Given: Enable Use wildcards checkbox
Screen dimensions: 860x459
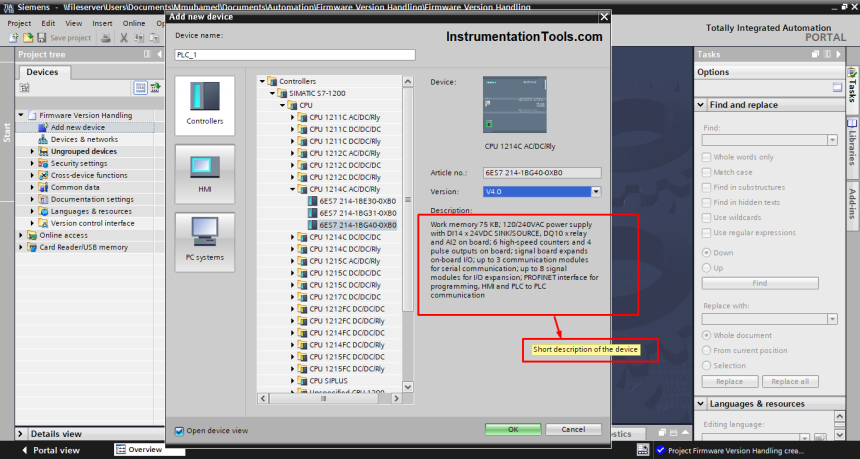Looking at the screenshot, I should point(706,218).
